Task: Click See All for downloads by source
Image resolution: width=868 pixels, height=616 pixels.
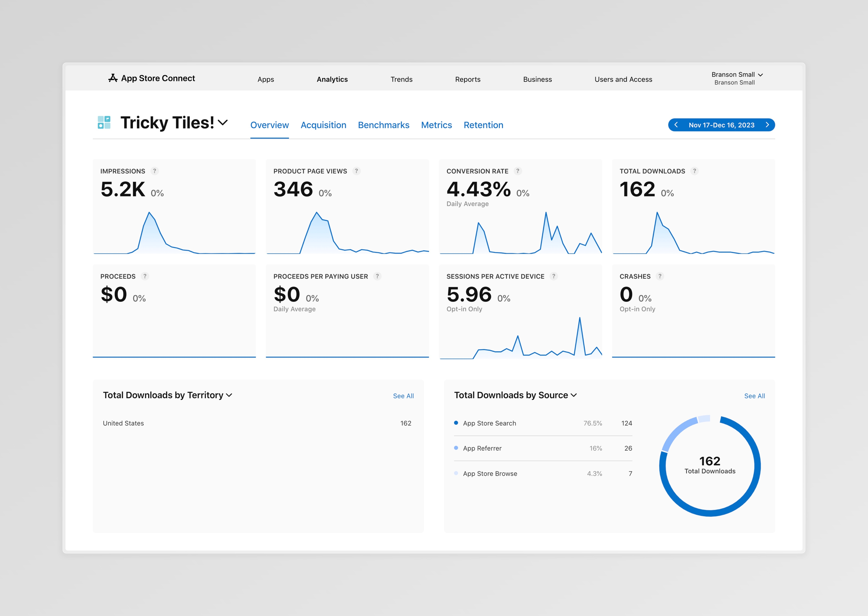Action: coord(754,396)
